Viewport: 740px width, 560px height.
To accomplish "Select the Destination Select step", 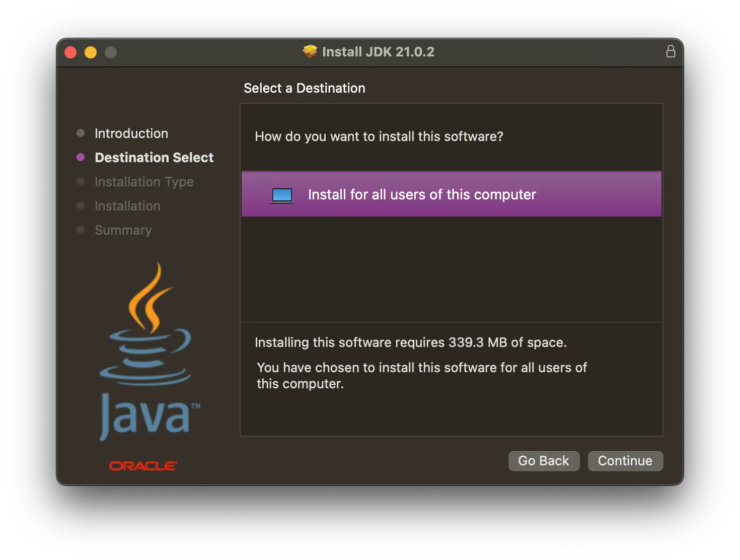I will [x=154, y=158].
